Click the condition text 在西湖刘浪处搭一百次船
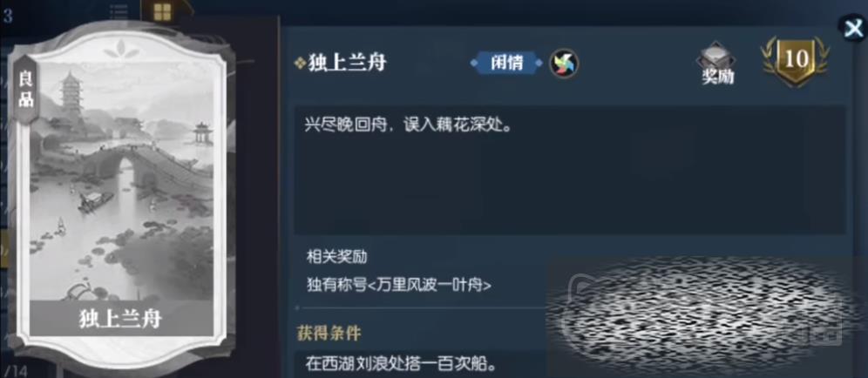Viewport: 868px width, 378px height. (400, 365)
